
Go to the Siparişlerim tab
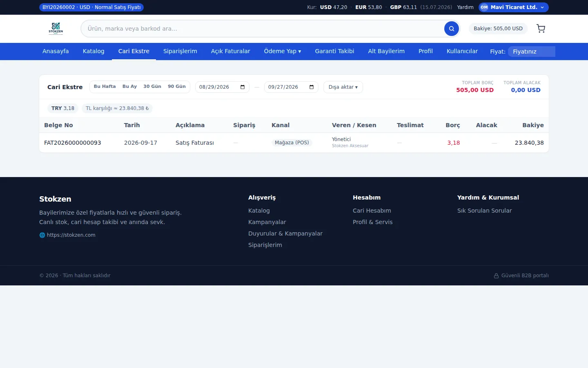pyautogui.click(x=180, y=51)
